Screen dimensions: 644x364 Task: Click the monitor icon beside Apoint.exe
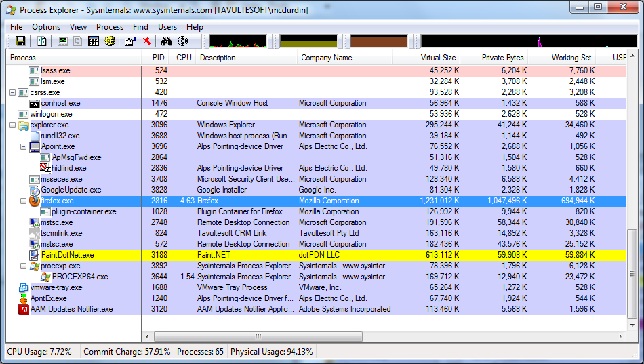35,146
